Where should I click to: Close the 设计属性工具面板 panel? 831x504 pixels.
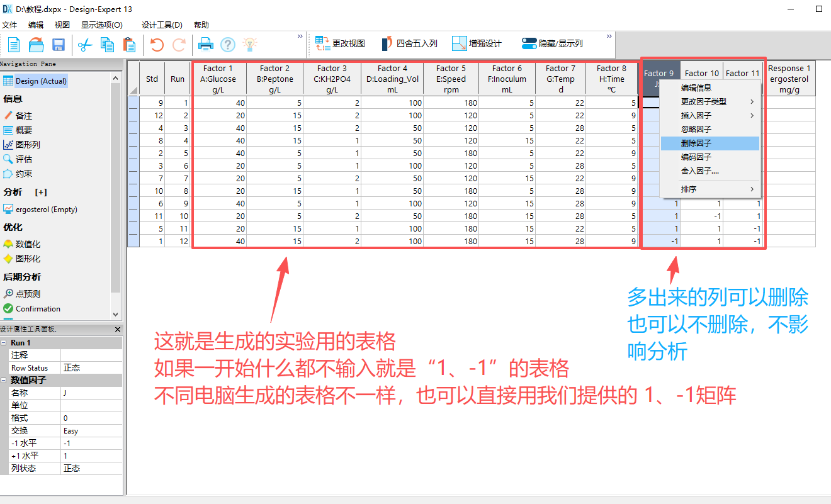(x=117, y=329)
